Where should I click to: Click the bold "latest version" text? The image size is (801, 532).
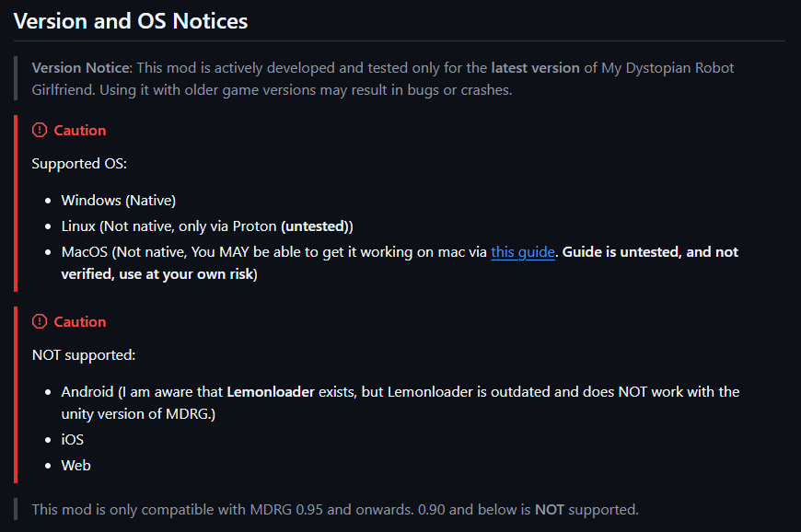(x=535, y=68)
